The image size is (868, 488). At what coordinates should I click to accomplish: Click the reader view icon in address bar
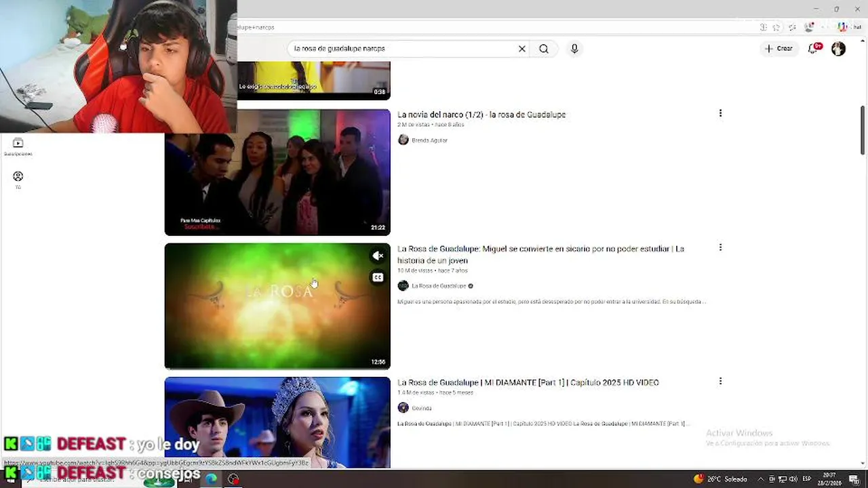tap(763, 27)
